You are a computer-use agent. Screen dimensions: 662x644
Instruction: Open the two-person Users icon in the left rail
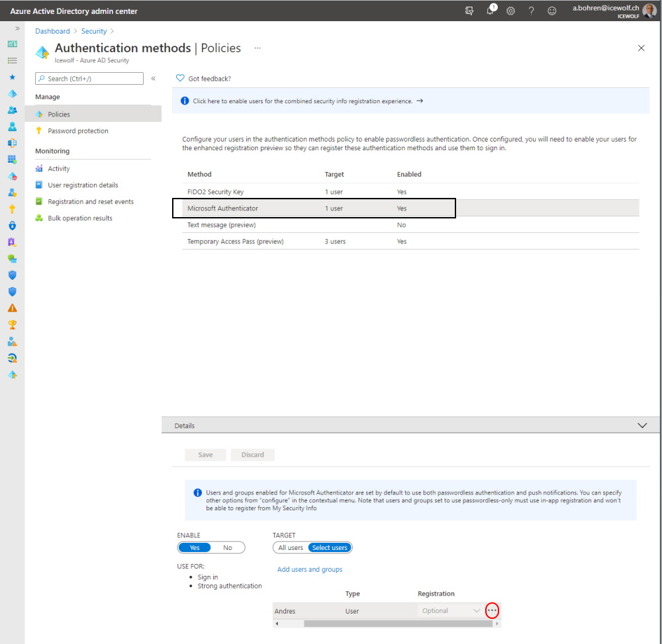[x=12, y=110]
